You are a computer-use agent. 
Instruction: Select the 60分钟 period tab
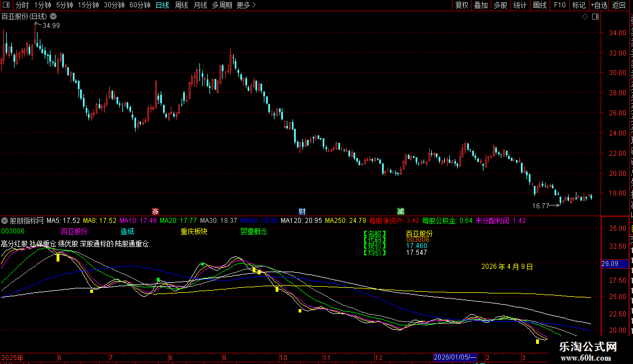pos(140,5)
